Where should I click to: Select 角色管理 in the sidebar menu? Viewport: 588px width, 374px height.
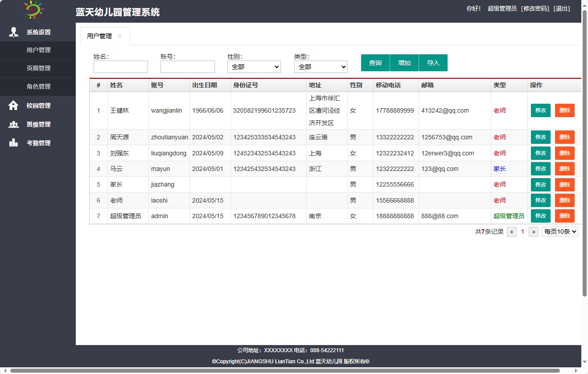click(x=38, y=86)
